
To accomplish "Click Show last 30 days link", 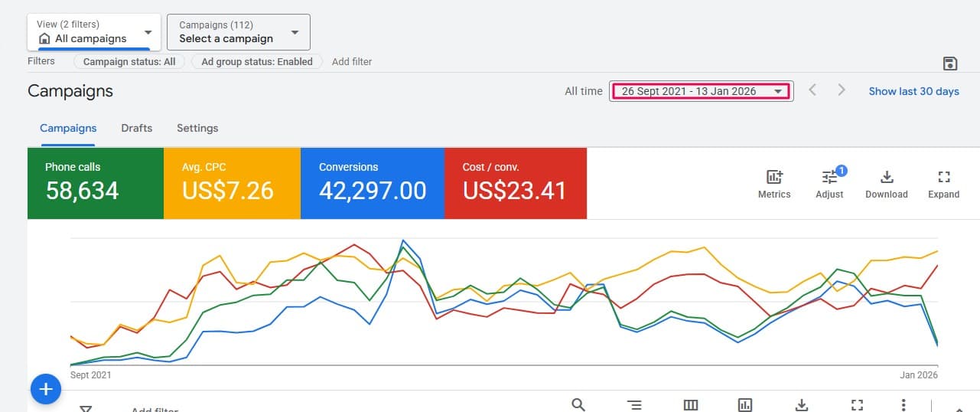I will click(913, 91).
